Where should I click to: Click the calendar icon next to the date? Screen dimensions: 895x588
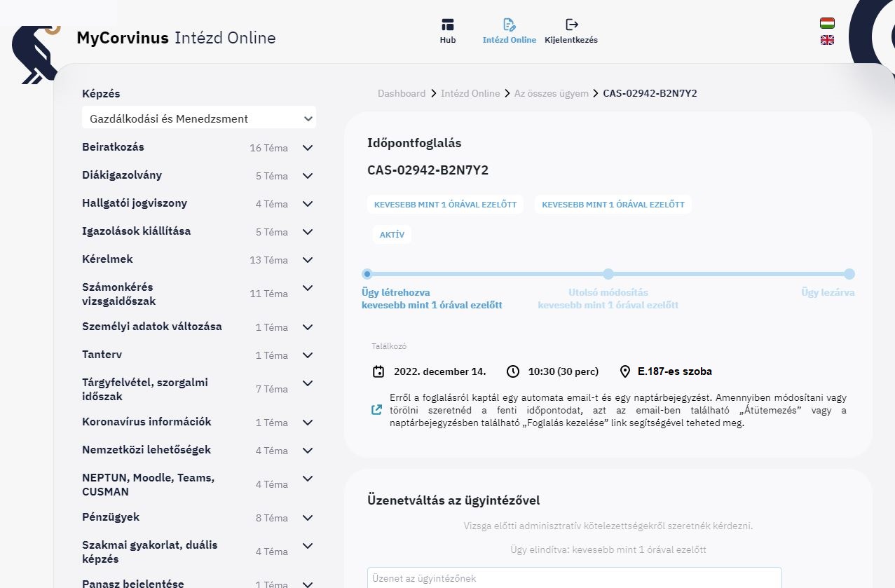click(378, 371)
